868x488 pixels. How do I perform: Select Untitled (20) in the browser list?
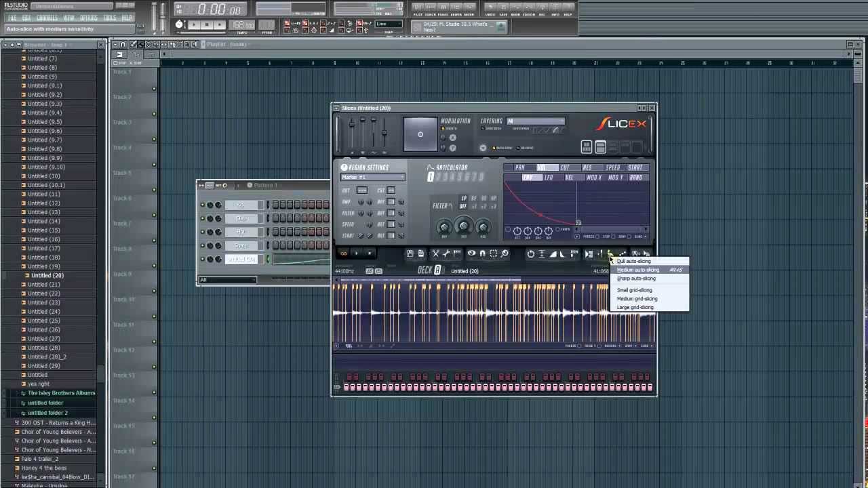[x=47, y=276]
